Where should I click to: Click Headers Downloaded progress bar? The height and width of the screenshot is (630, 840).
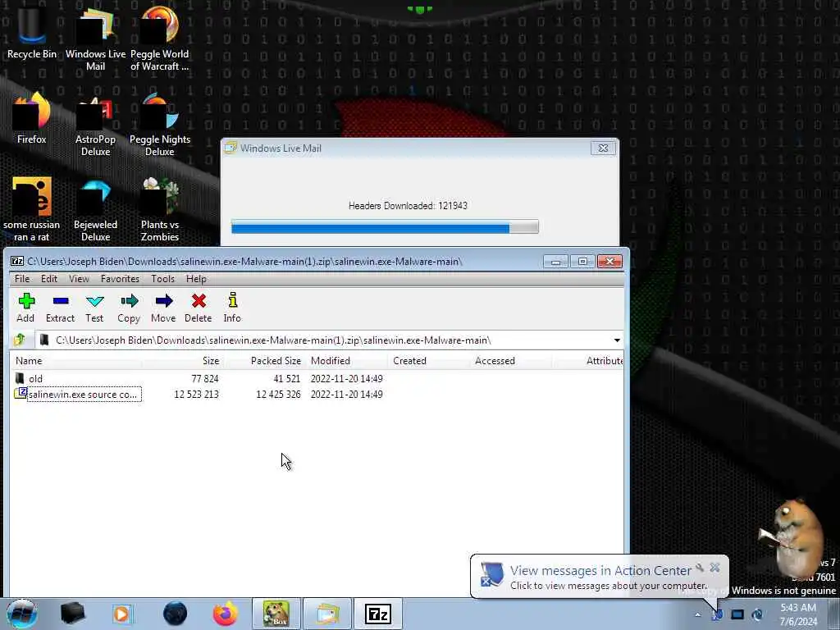click(385, 227)
